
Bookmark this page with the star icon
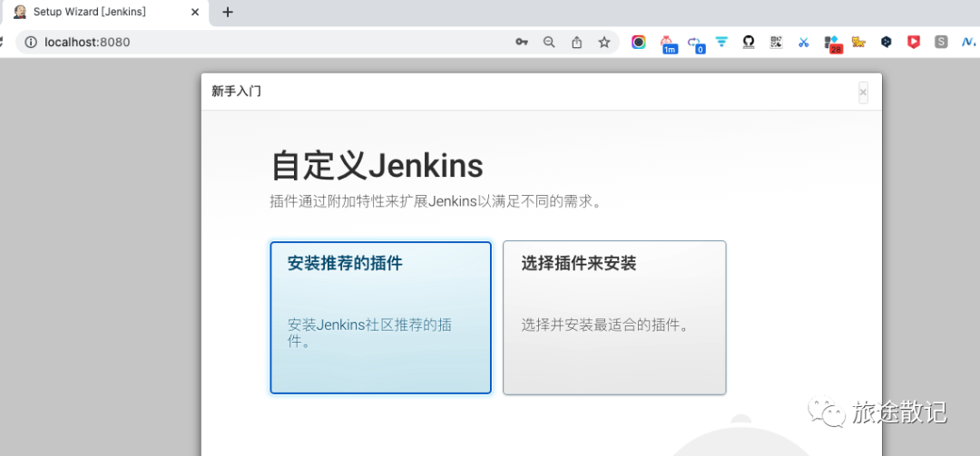(x=603, y=42)
